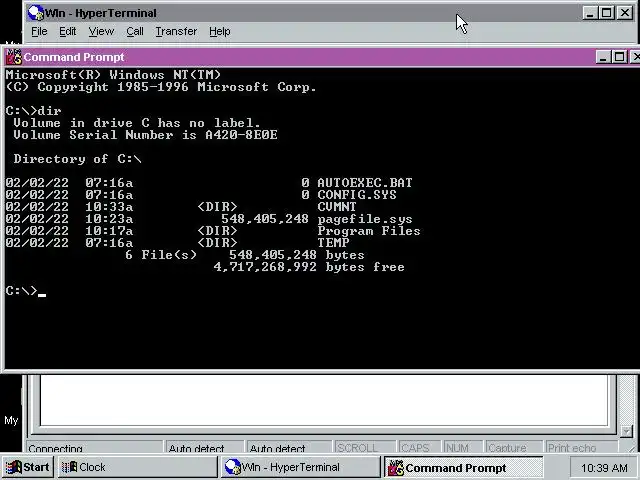The image size is (640, 480).
Task: Click the Print echo status indicator
Action: pos(581,448)
